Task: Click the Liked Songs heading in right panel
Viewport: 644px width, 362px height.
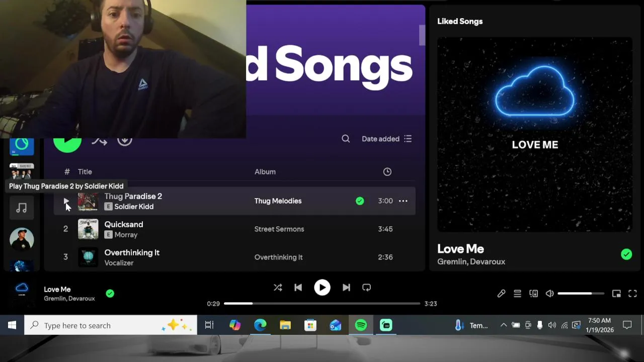Action: tap(460, 21)
